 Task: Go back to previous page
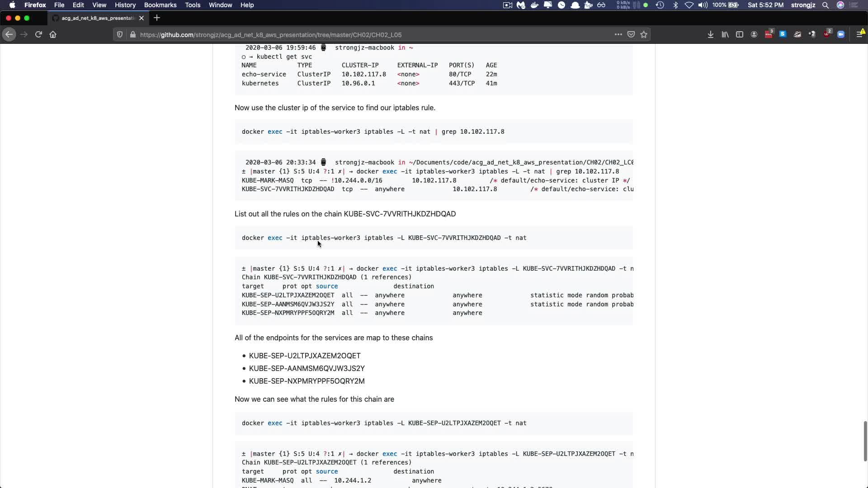pos(9,34)
